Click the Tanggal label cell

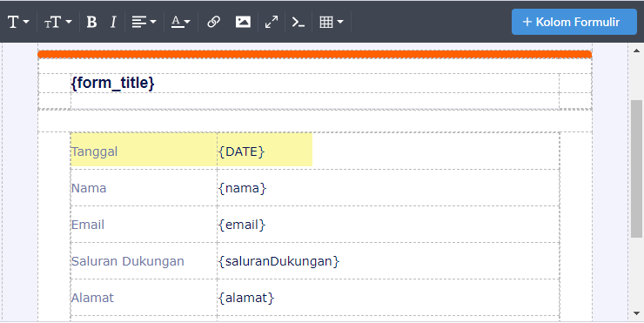tap(144, 151)
